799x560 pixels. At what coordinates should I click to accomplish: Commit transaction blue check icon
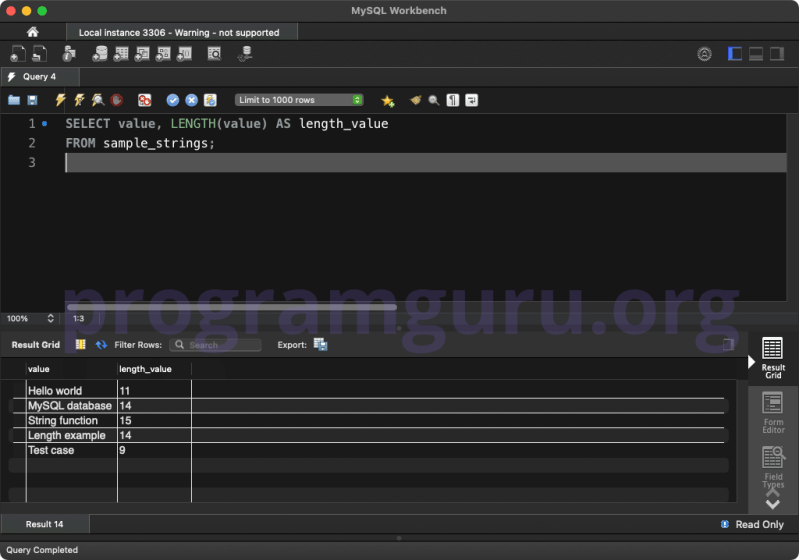click(173, 100)
